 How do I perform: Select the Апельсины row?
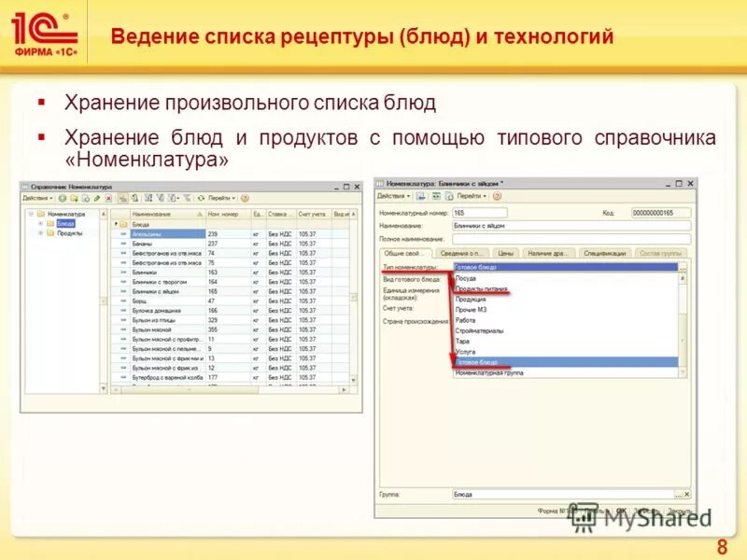(231, 234)
